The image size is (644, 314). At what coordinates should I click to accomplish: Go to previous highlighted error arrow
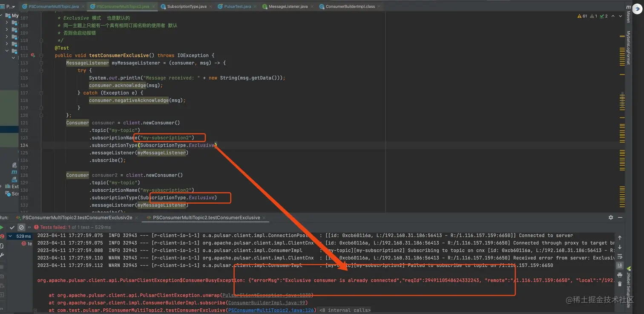click(x=612, y=16)
